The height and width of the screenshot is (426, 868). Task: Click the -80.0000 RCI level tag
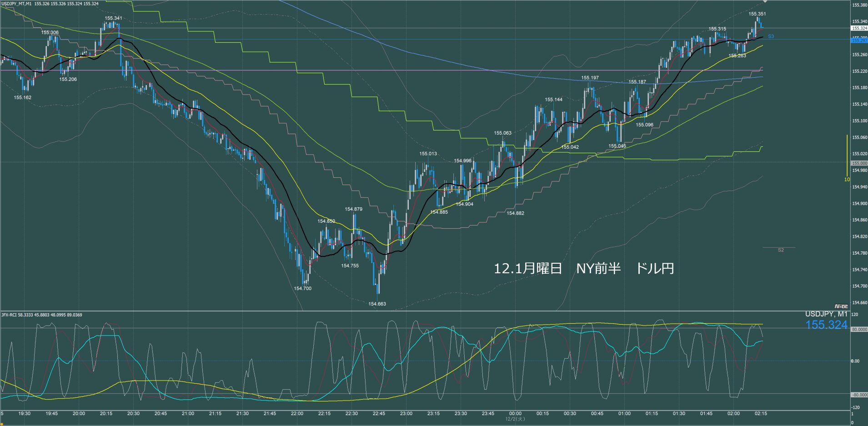click(859, 395)
